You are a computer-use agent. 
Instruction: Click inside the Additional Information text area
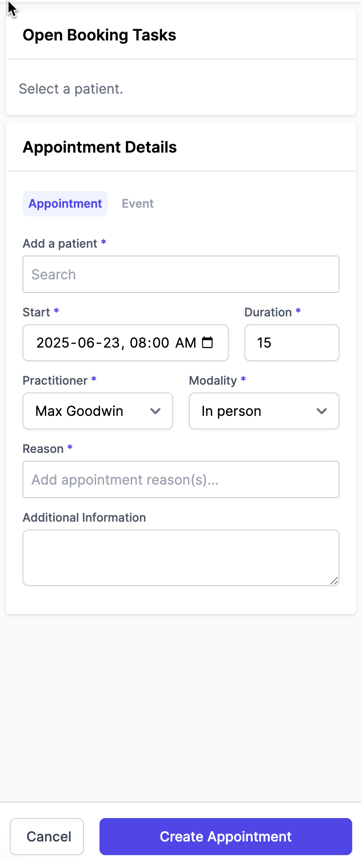(181, 558)
